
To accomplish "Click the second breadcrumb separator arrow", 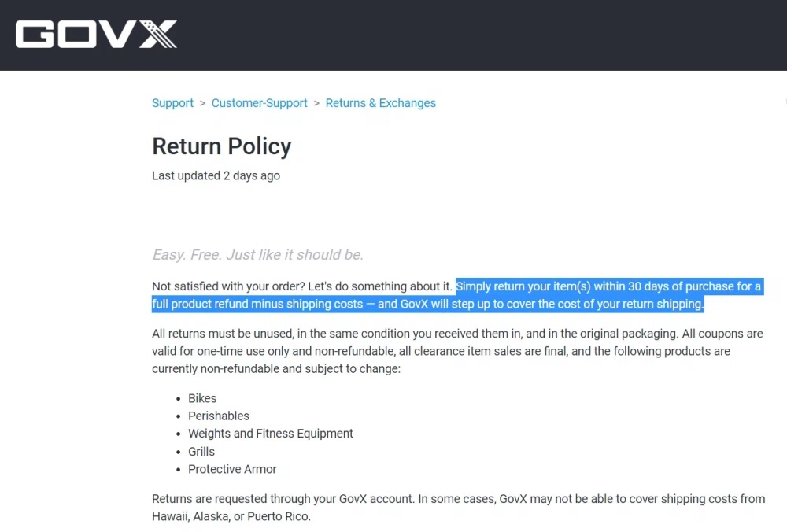I will [x=316, y=103].
